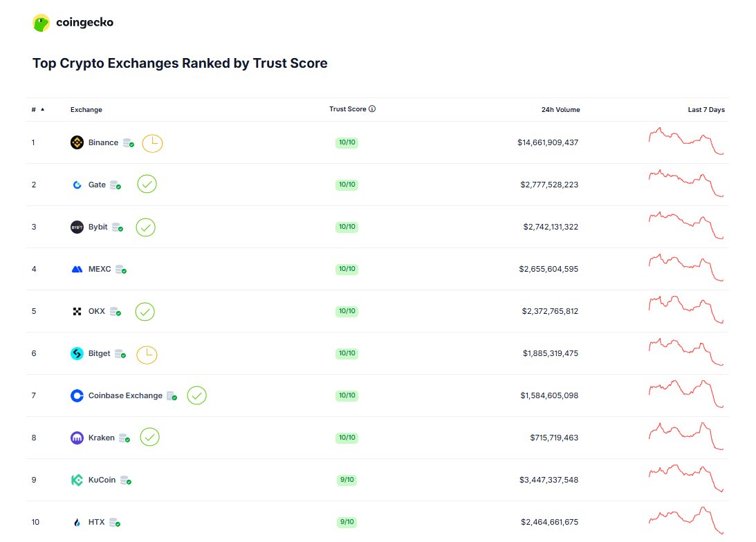Click the Bybit exchange logo icon
756x542 pixels.
(x=77, y=227)
